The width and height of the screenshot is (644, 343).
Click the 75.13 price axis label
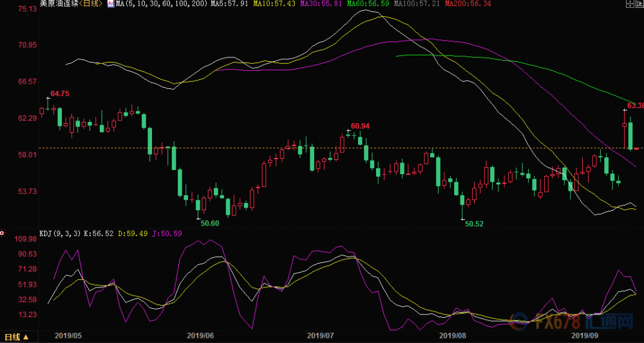tap(26, 8)
